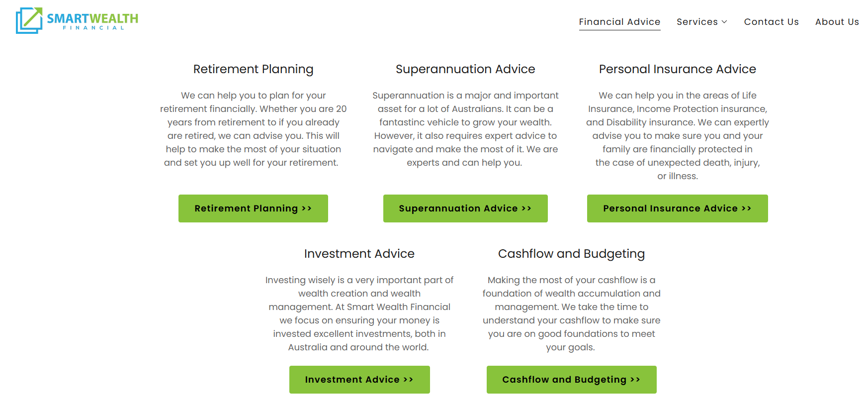Expand the Services dropdown chevron
868x413 pixels.
point(724,22)
